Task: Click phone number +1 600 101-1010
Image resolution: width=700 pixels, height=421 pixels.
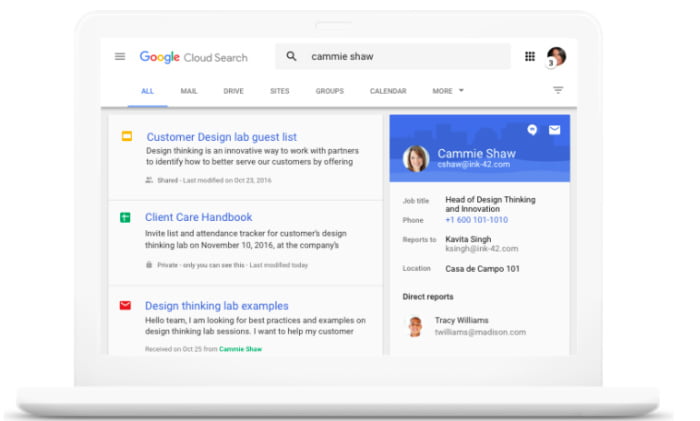Action: tap(476, 220)
